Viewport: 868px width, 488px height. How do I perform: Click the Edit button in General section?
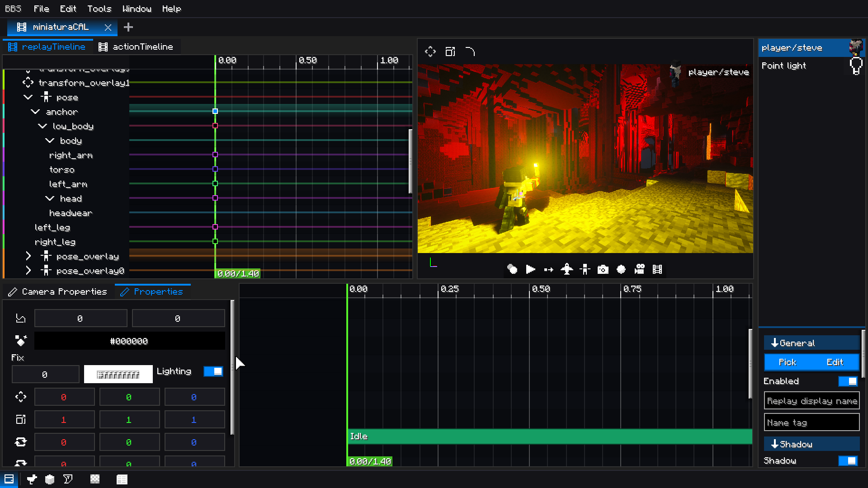[835, 362]
